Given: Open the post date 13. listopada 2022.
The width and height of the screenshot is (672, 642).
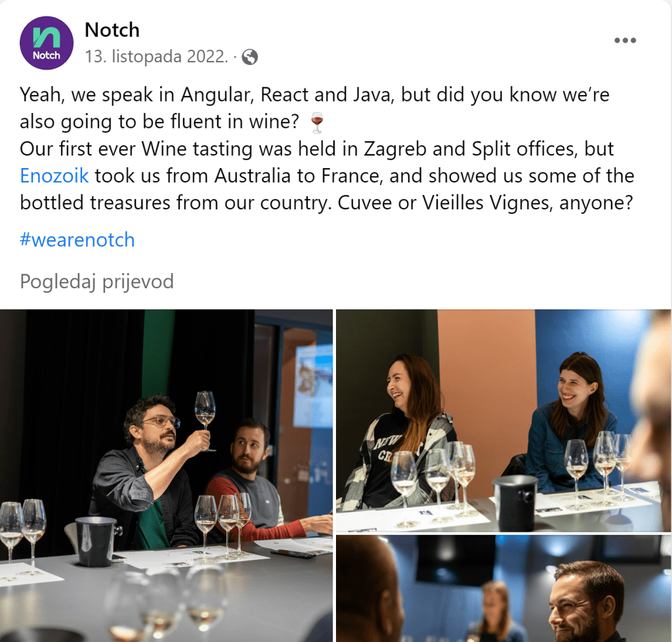Looking at the screenshot, I should click(x=156, y=56).
